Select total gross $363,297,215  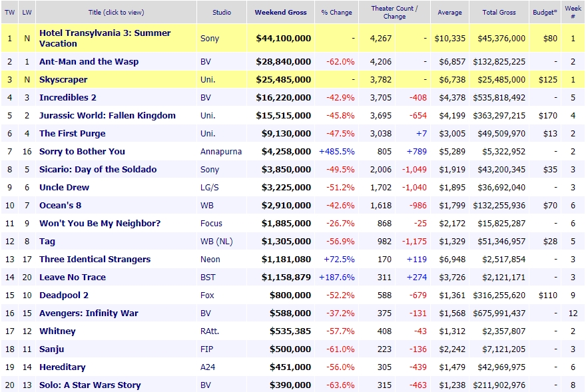click(499, 115)
